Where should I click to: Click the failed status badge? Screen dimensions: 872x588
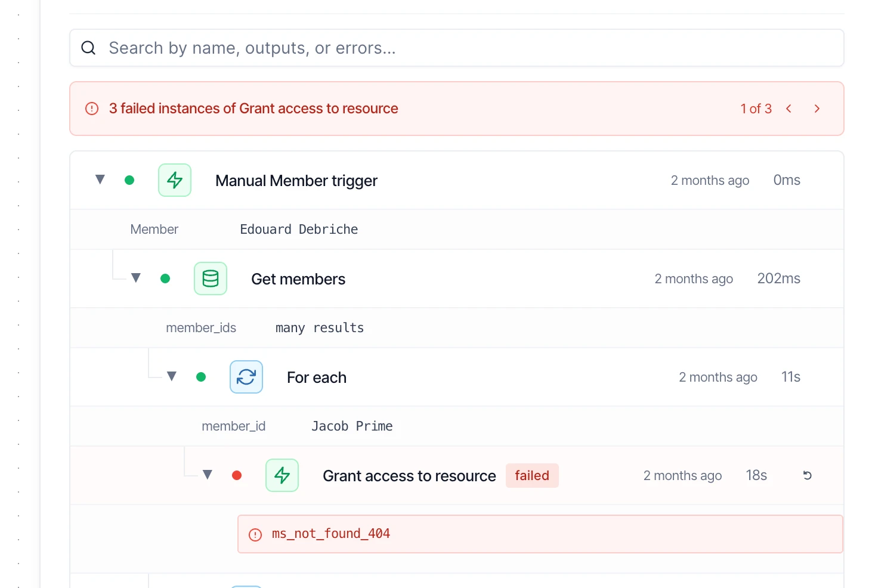point(532,475)
